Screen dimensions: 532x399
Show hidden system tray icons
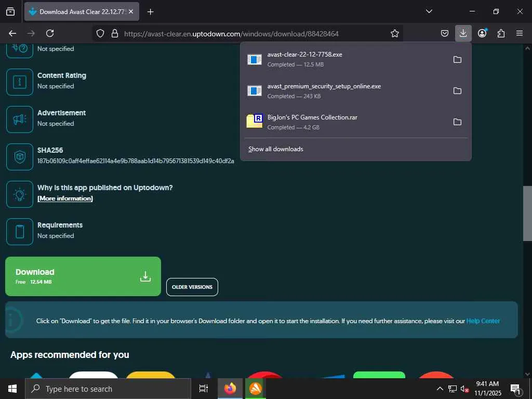tap(440, 389)
